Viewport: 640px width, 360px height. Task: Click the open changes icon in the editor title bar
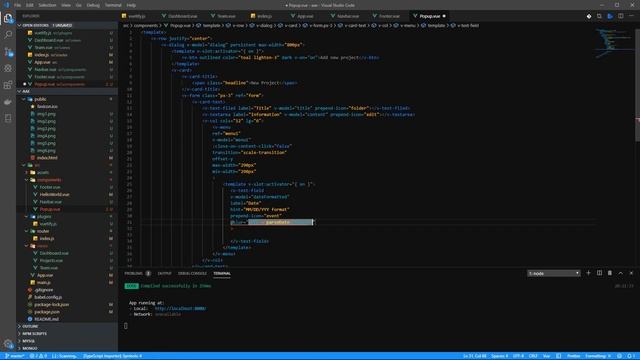click(x=599, y=16)
